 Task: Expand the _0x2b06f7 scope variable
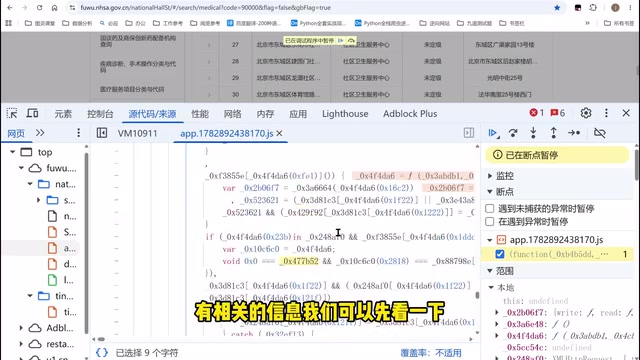(x=497, y=313)
